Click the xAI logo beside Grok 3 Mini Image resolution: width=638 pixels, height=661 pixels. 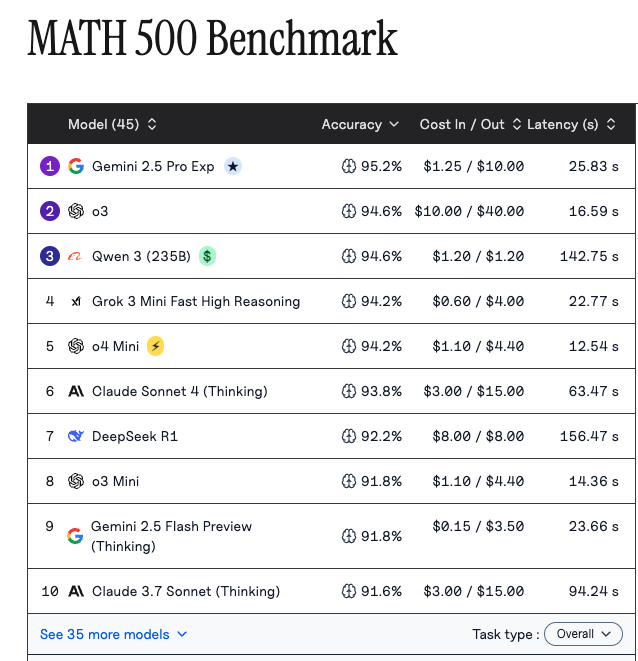[76, 301]
